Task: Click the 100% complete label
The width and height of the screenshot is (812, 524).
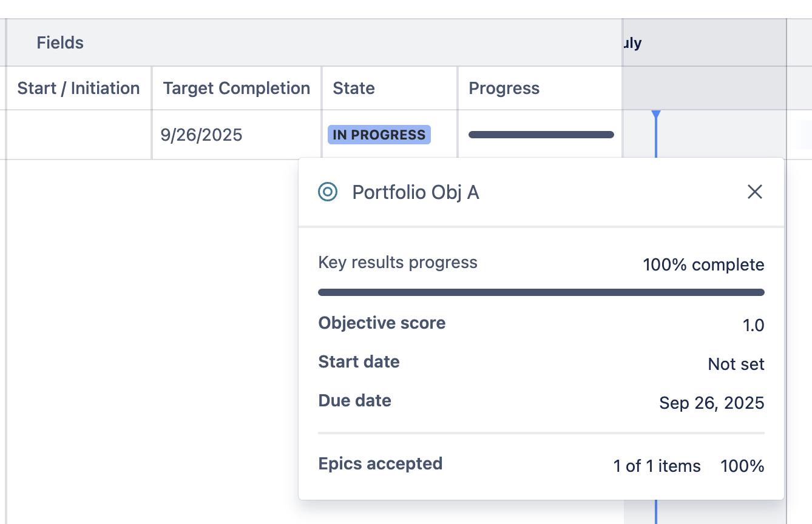Action: pos(703,265)
